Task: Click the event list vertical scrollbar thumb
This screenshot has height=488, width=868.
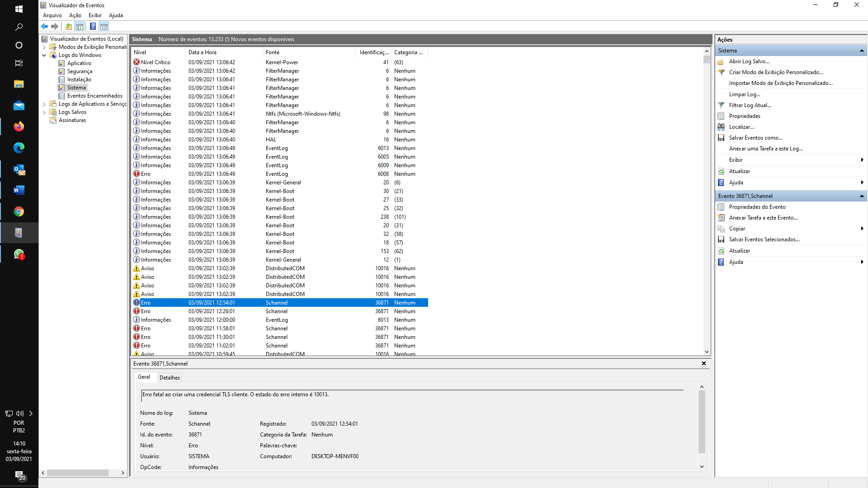Action: tap(707, 60)
